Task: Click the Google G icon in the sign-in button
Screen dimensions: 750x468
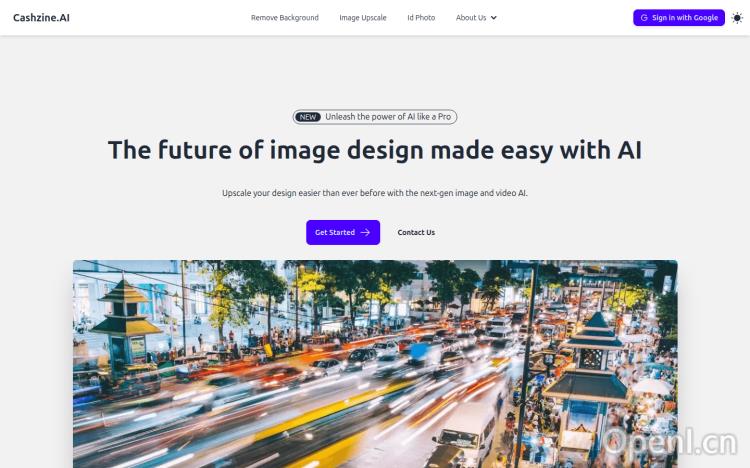Action: tap(645, 18)
